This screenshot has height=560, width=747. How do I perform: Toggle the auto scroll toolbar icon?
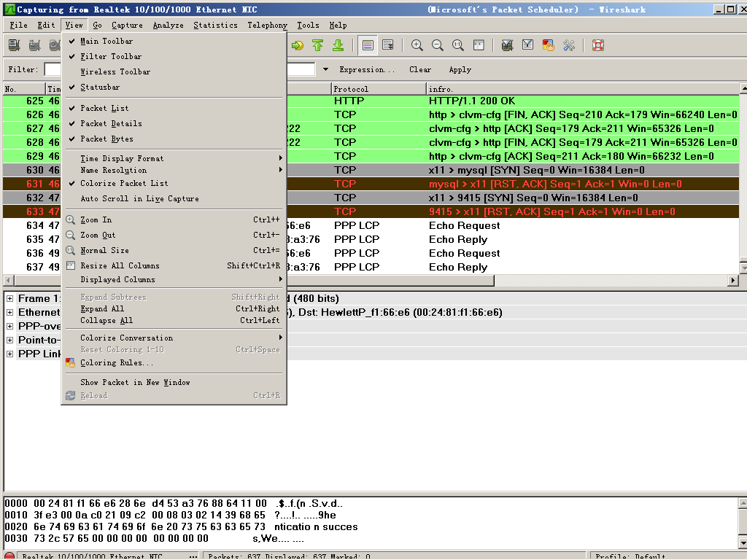[388, 45]
